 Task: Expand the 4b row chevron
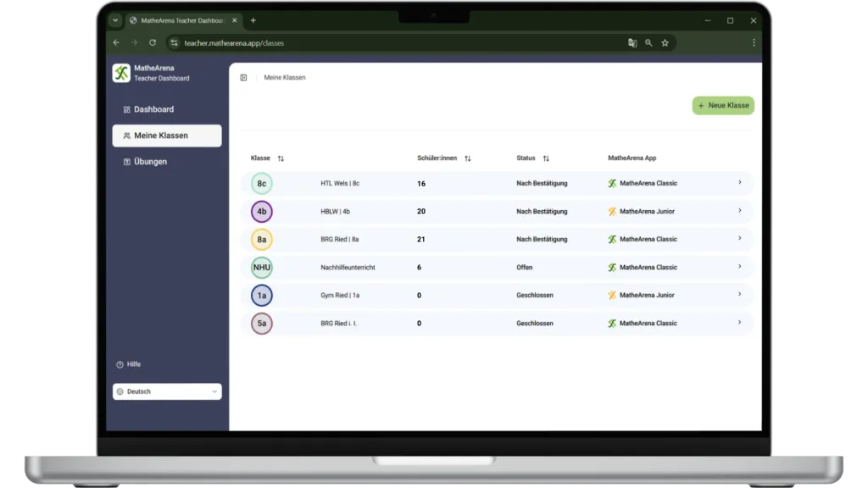click(739, 211)
